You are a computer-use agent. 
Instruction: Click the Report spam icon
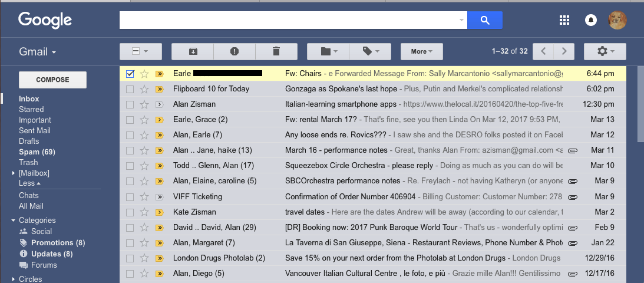[x=235, y=51]
